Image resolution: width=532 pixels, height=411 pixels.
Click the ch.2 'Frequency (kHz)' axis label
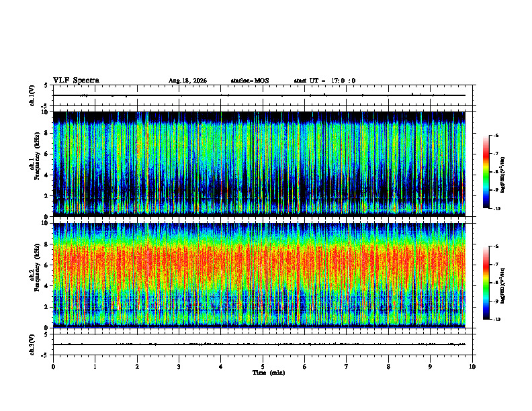(x=37, y=267)
